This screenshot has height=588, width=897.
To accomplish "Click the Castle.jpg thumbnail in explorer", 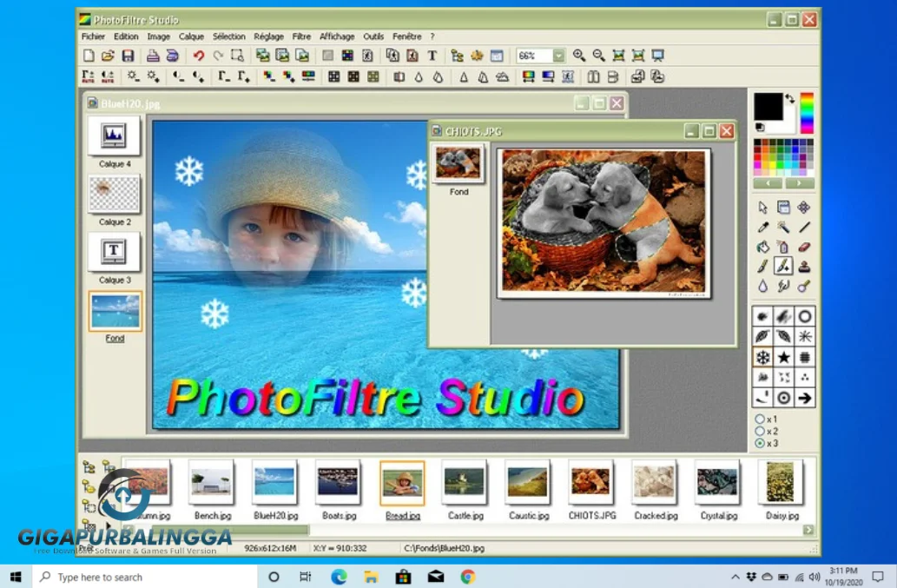I will pyautogui.click(x=465, y=483).
